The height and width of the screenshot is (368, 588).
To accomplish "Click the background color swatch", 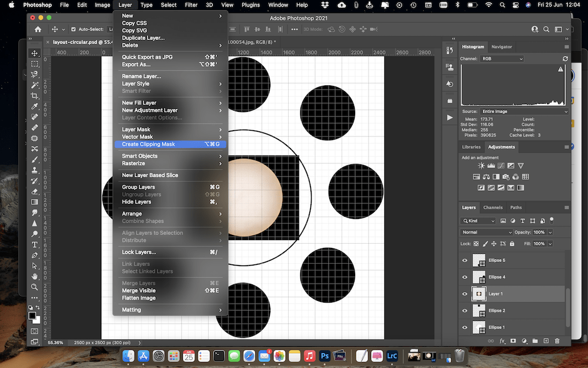I will 36,320.
